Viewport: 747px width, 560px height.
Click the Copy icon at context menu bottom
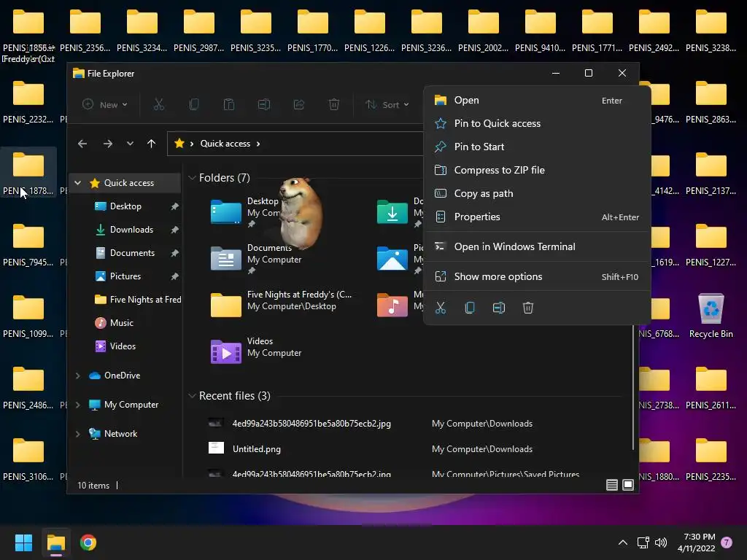[470, 308]
